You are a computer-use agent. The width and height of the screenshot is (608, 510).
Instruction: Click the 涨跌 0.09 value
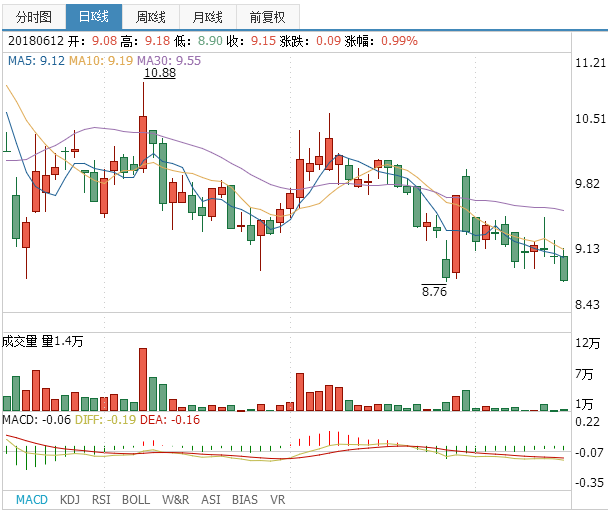(x=328, y=41)
